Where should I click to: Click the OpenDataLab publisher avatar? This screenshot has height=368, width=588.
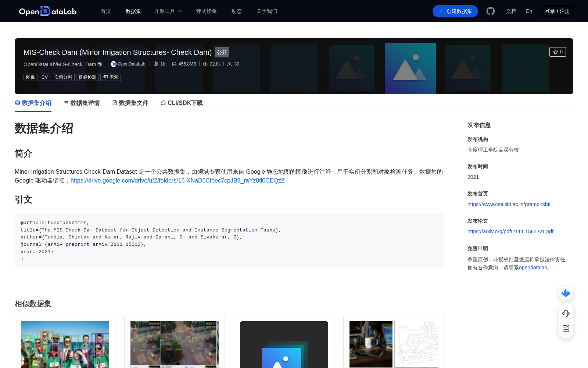pos(114,64)
